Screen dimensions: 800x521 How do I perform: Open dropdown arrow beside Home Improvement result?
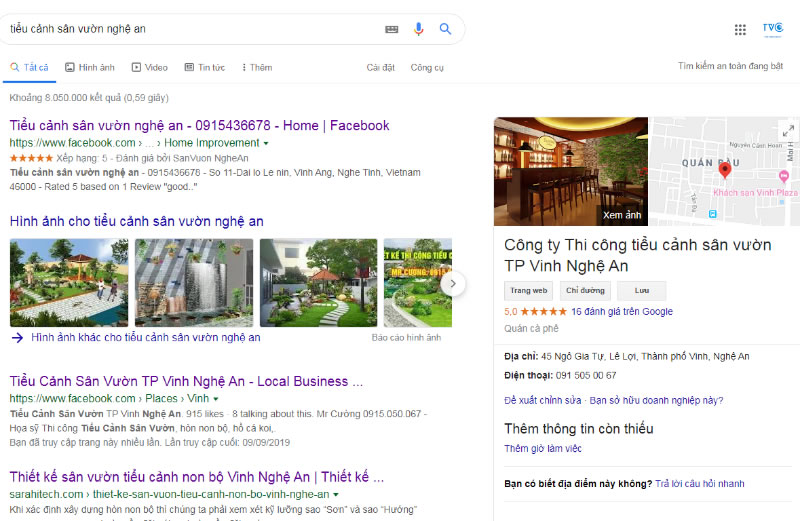pyautogui.click(x=266, y=143)
